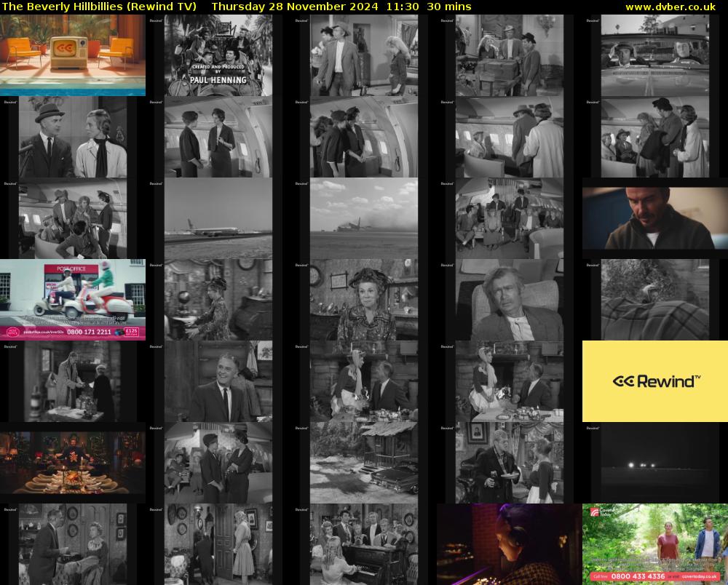Open the 'Paul Henning' credits thumbnail
This screenshot has height=585, width=728.
pos(218,55)
